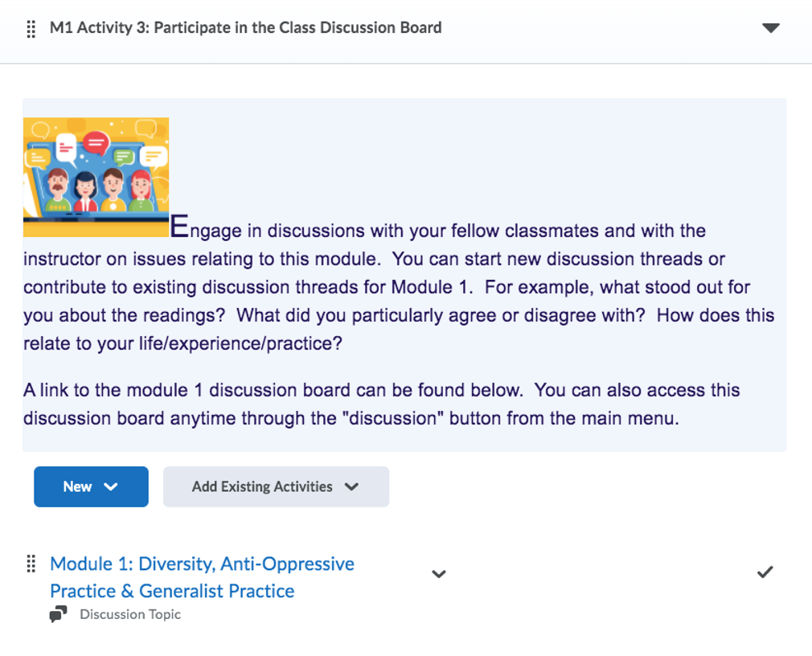Select the M1 Activity 3 title text

pyautogui.click(x=246, y=27)
